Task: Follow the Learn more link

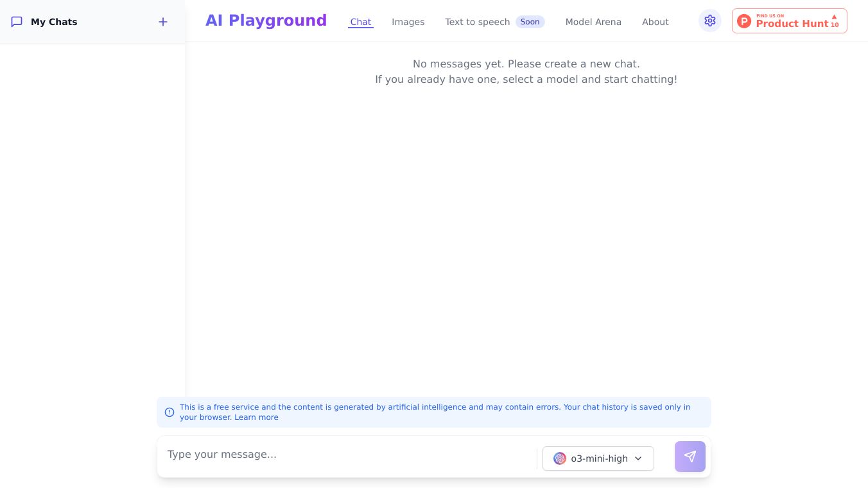Action: click(256, 417)
